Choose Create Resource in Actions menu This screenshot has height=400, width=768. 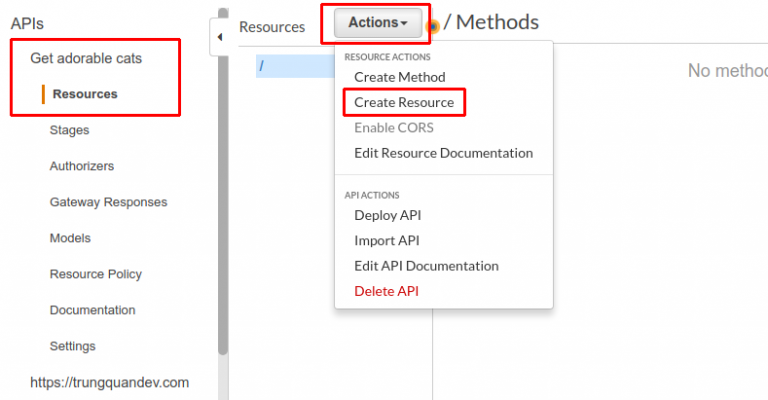point(403,102)
